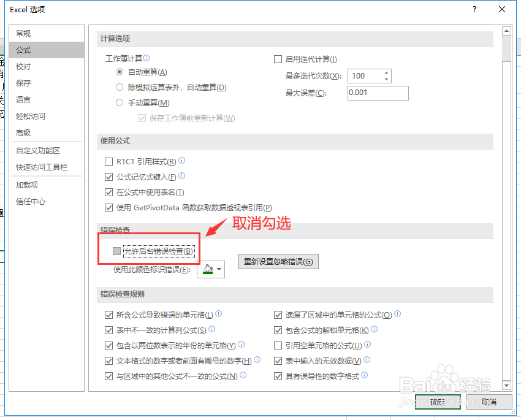Open the error indicator color dropdown
521x420 pixels.
point(219,269)
